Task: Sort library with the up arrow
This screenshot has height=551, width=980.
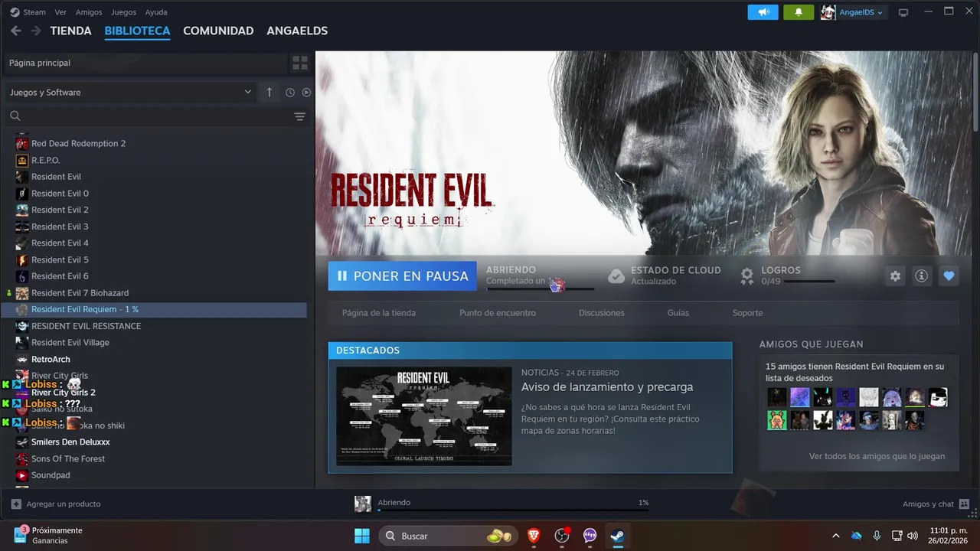Action: [x=269, y=92]
